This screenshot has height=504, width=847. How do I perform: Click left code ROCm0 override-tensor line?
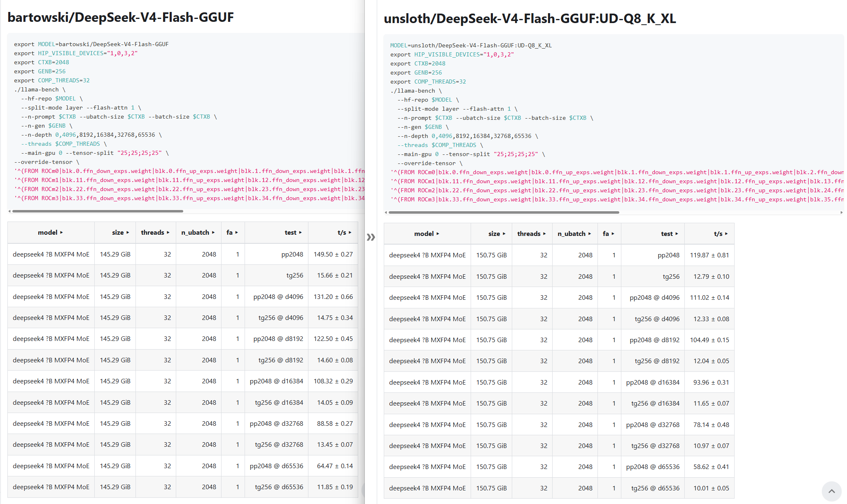[x=189, y=171]
